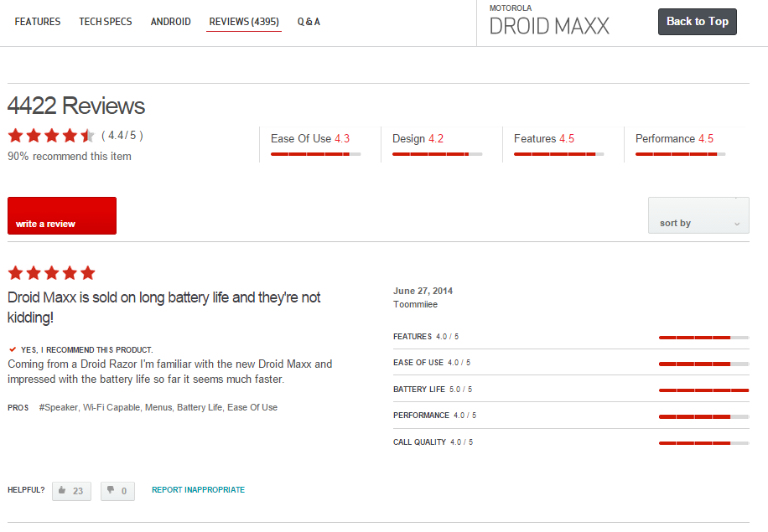Click the ( 4.4 / 5 ) rating text

[x=122, y=135]
